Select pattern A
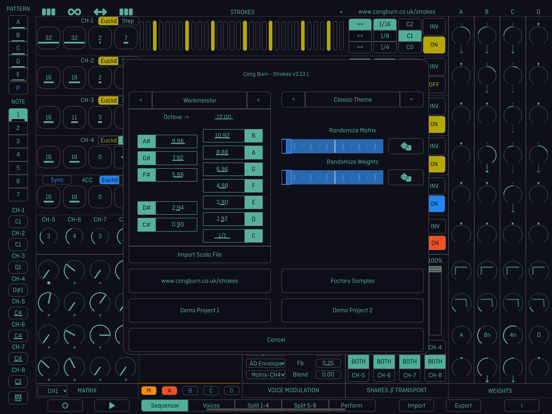Image resolution: width=552 pixels, height=414 pixels. pos(18,22)
